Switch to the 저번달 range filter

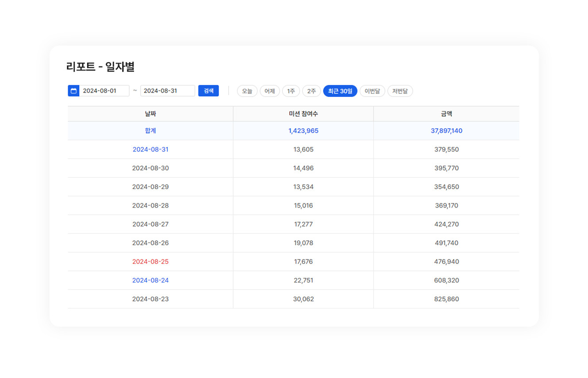pyautogui.click(x=400, y=91)
